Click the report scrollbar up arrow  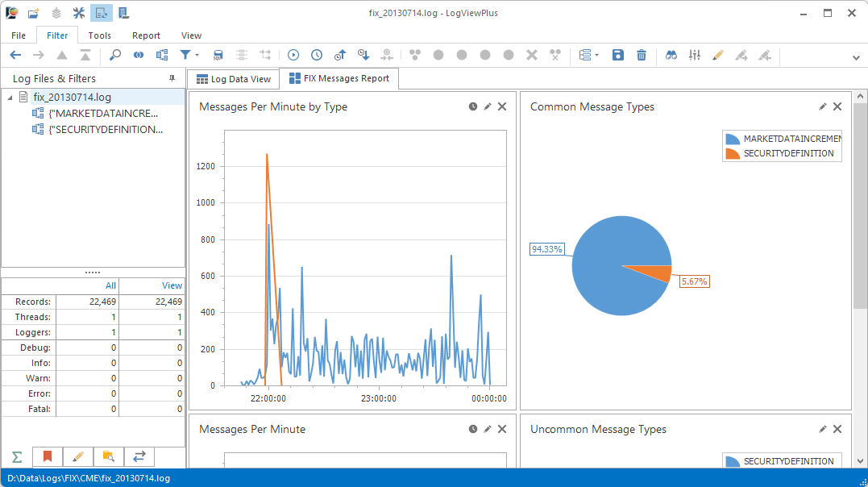(x=860, y=97)
